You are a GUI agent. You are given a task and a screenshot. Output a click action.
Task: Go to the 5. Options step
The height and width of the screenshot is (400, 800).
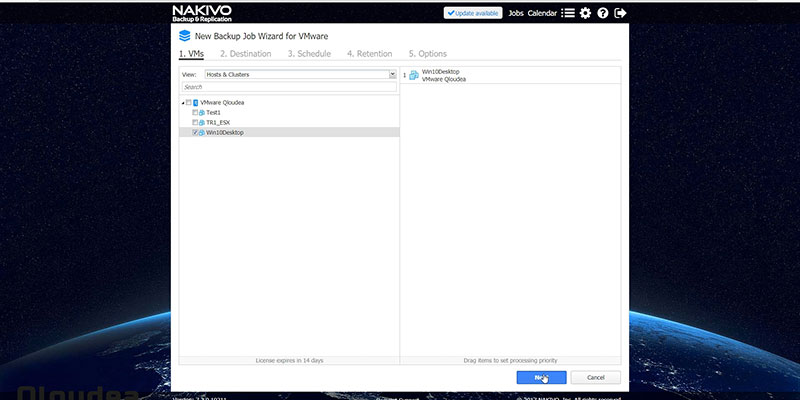click(x=428, y=54)
